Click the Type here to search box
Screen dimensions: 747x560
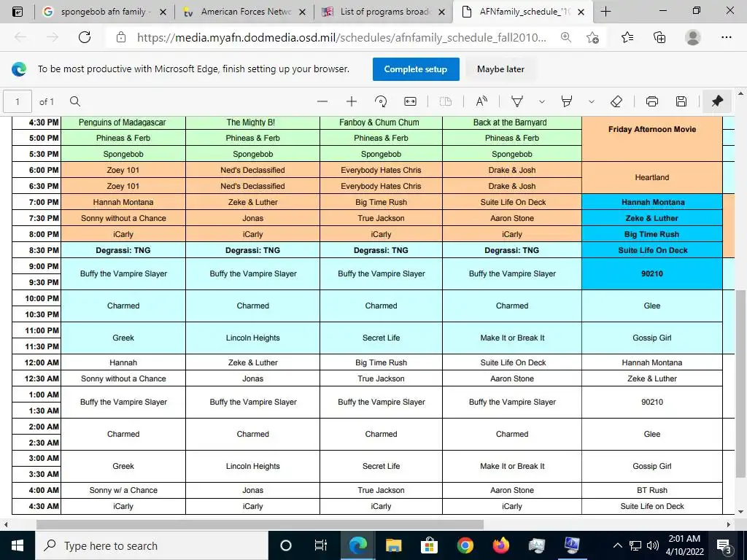pyautogui.click(x=152, y=545)
